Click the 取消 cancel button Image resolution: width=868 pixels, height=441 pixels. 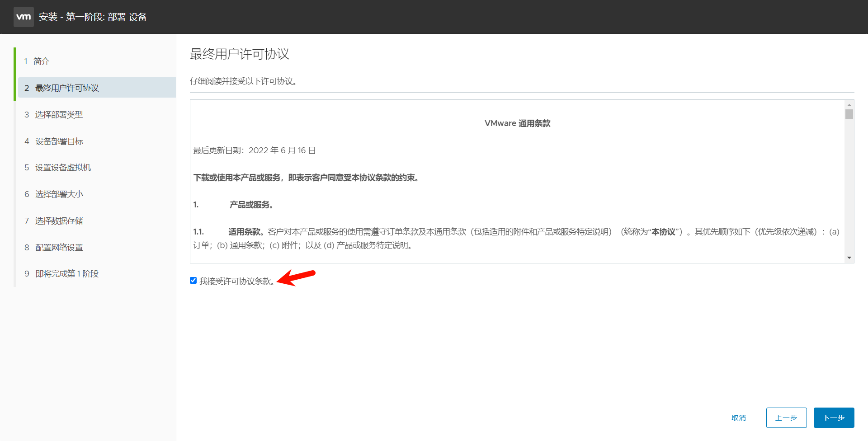click(739, 418)
